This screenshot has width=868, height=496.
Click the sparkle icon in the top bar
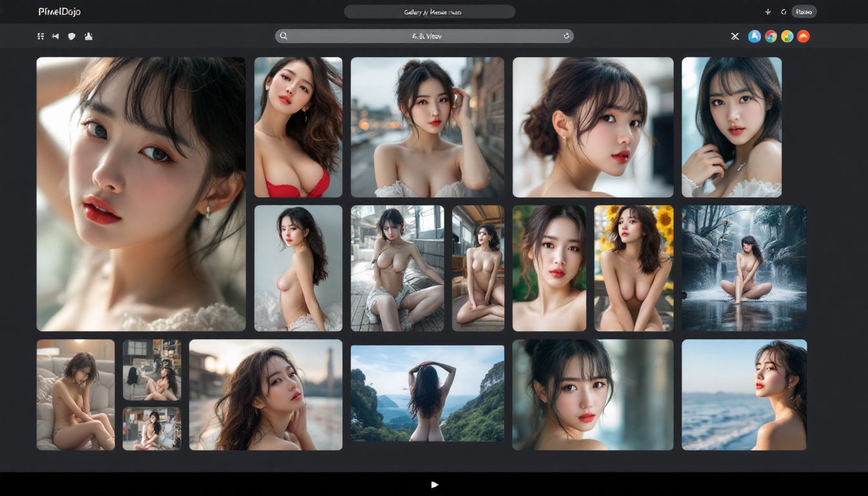click(x=769, y=12)
